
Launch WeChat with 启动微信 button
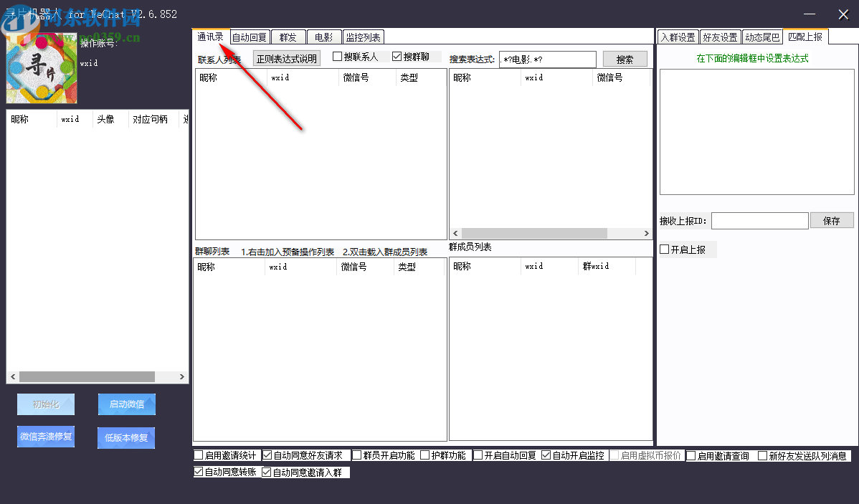tap(126, 404)
